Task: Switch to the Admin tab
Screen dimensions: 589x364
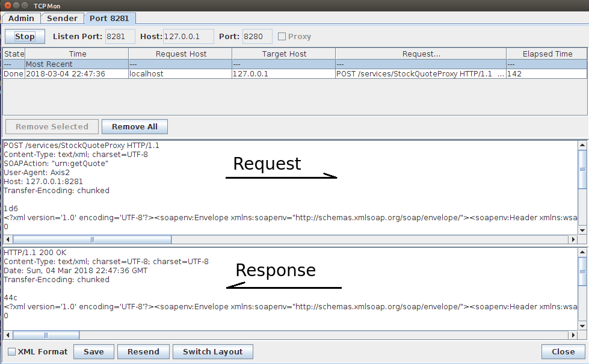Action: pyautogui.click(x=21, y=18)
